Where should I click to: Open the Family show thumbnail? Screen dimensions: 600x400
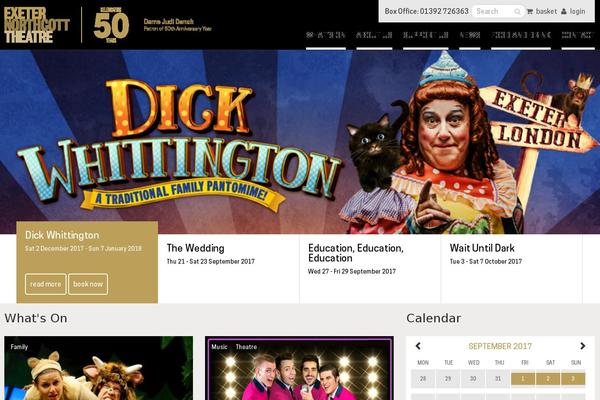(99, 368)
